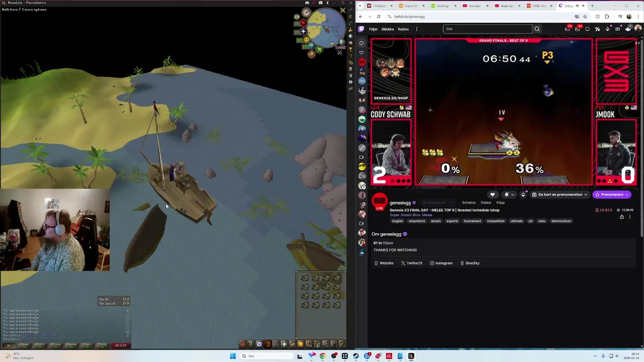Click the Twitch search magnifier button
The height and width of the screenshot is (362, 644).
pyautogui.click(x=537, y=29)
